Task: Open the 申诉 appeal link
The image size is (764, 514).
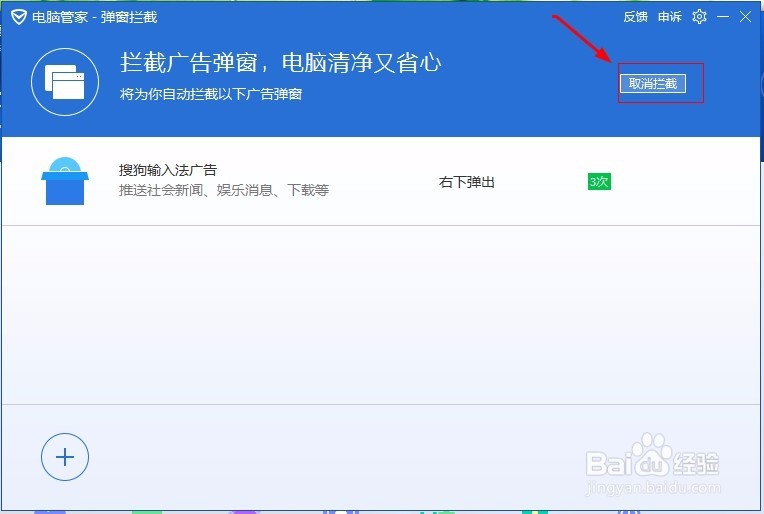Action: (x=669, y=17)
